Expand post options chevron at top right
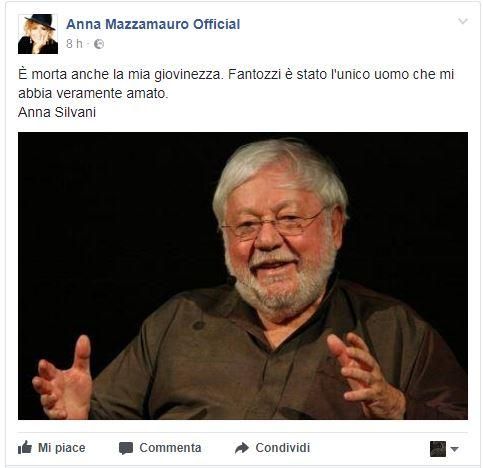Screen dimensions: 483x468 click(x=463, y=21)
